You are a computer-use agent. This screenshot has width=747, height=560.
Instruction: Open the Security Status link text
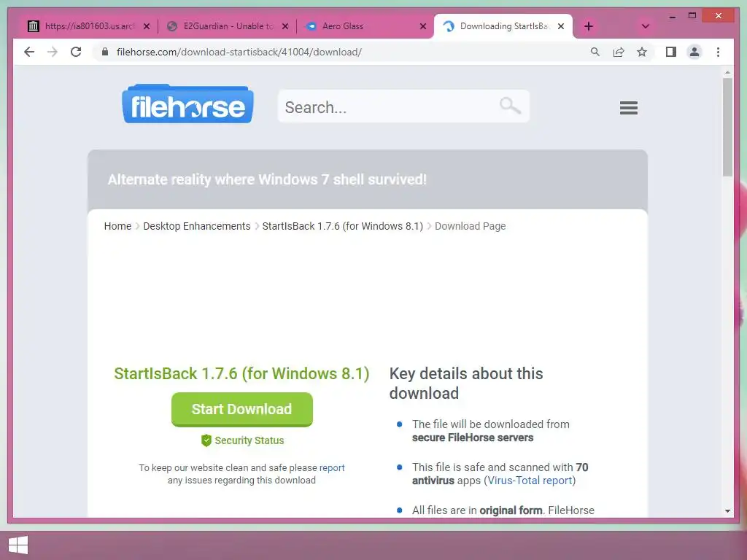[x=249, y=440]
